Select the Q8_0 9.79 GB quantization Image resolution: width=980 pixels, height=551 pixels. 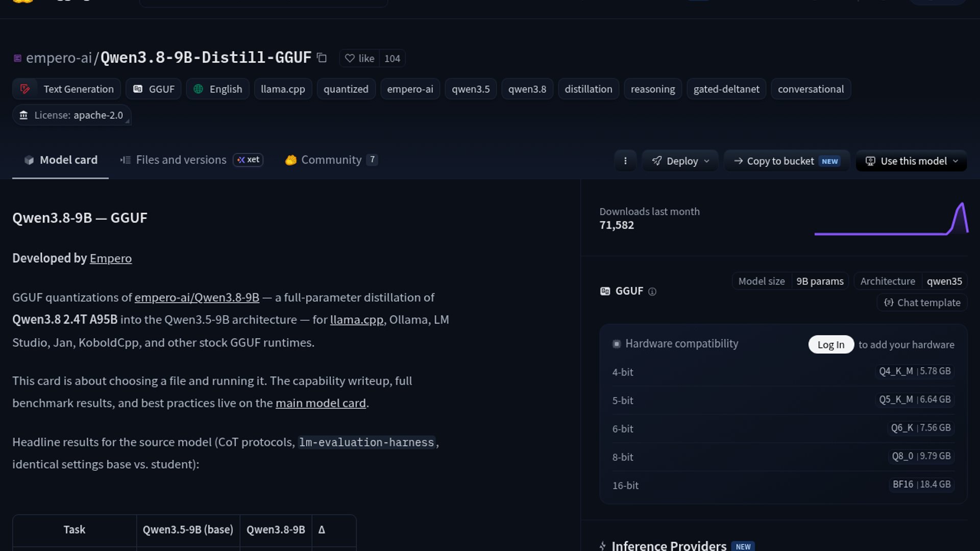click(x=921, y=456)
